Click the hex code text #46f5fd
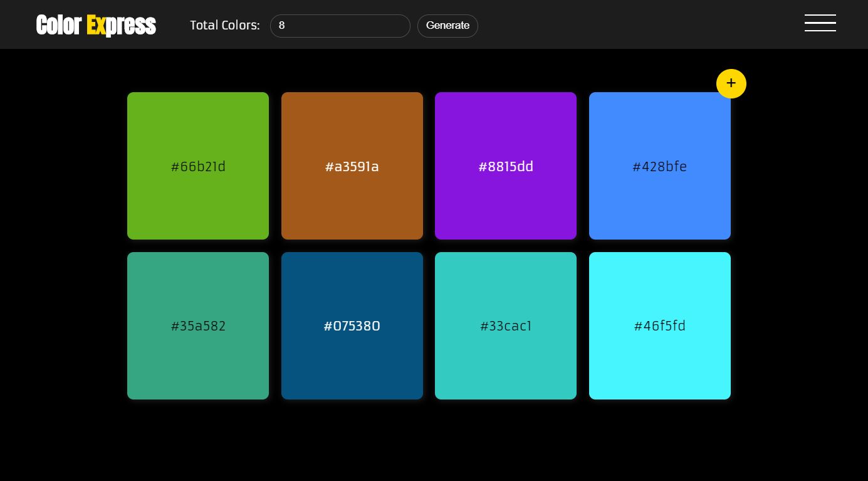Screen dimensions: 868x481 [x=660, y=326]
